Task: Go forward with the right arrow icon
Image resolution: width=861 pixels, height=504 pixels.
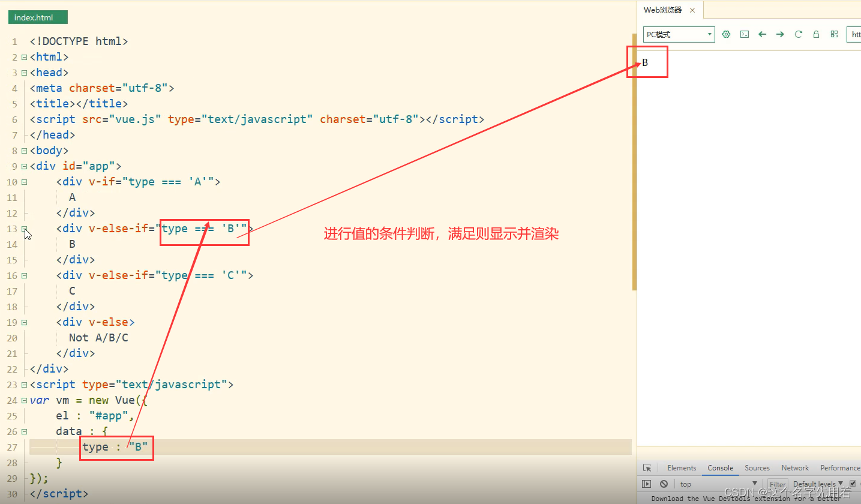Action: pyautogui.click(x=780, y=34)
